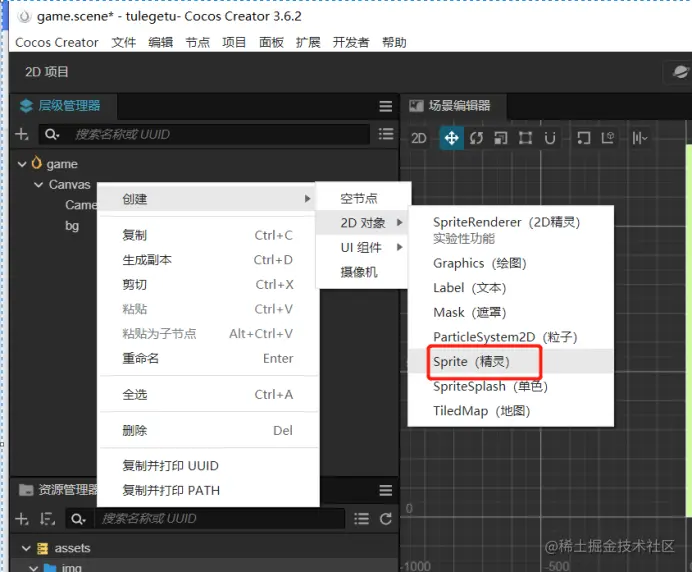
Task: Create a SpriteSplash (单色) object
Action: coord(510,386)
